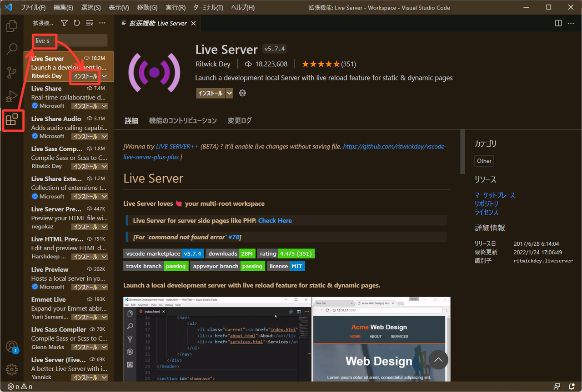
Task: Open the Accounts menu icon
Action: coord(12,347)
